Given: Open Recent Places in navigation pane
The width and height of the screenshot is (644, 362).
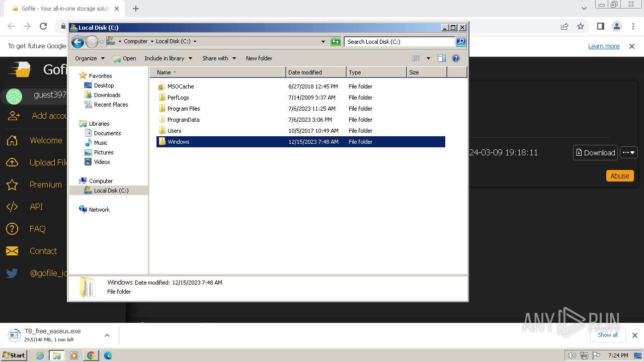Looking at the screenshot, I should point(111,105).
